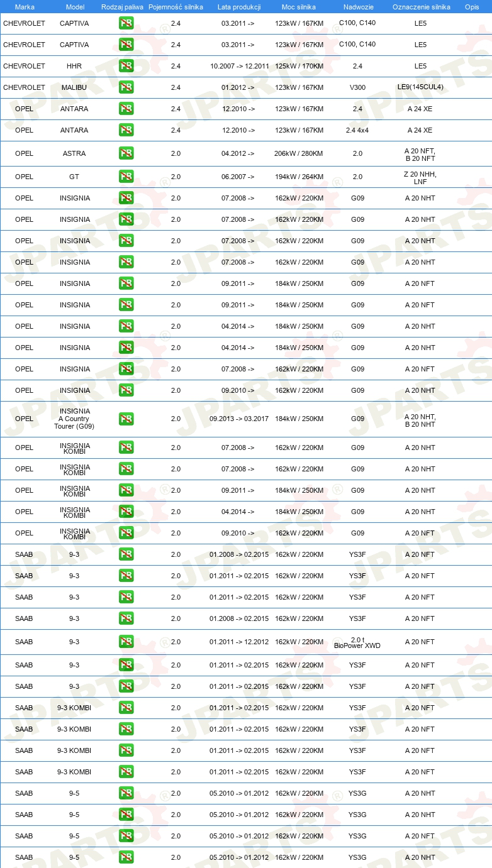Select the Lata produkcji column header
Viewport: 492px width, 868px height.
239,6
